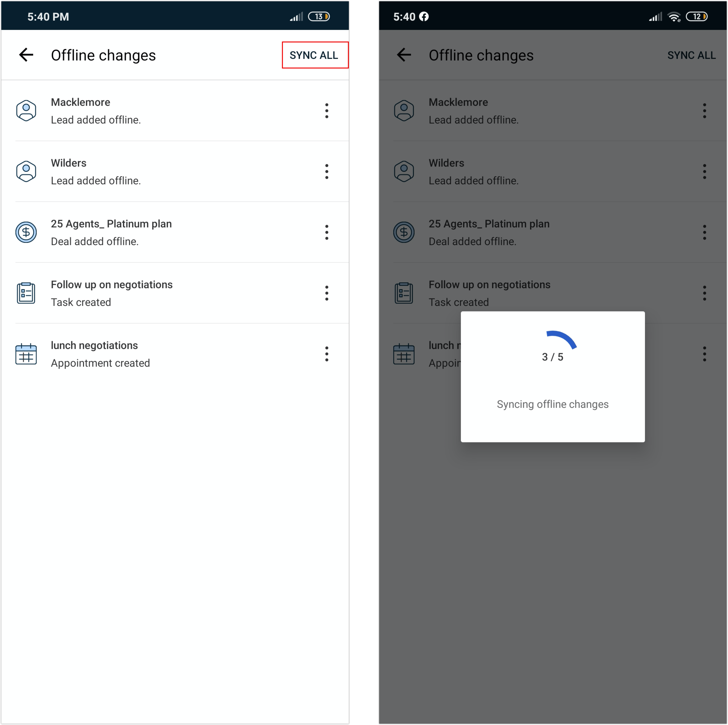Click the Wilders lead avatar icon, left screen
The image size is (728, 725).
point(26,171)
